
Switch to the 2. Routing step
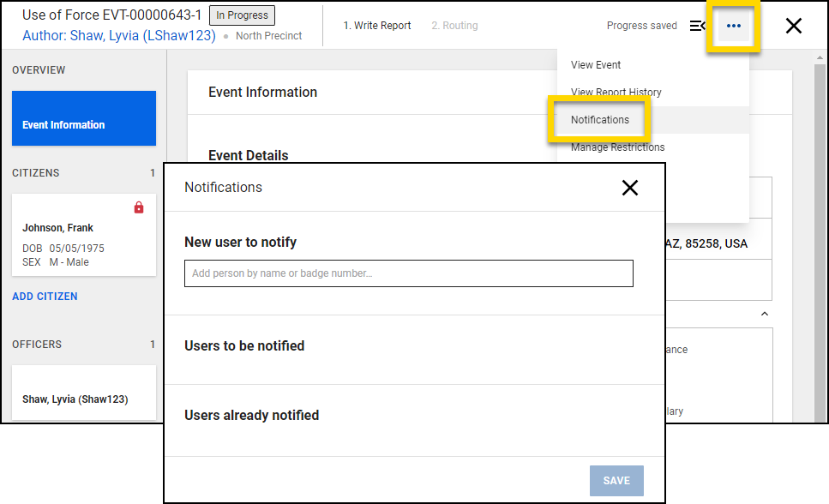pyautogui.click(x=454, y=26)
